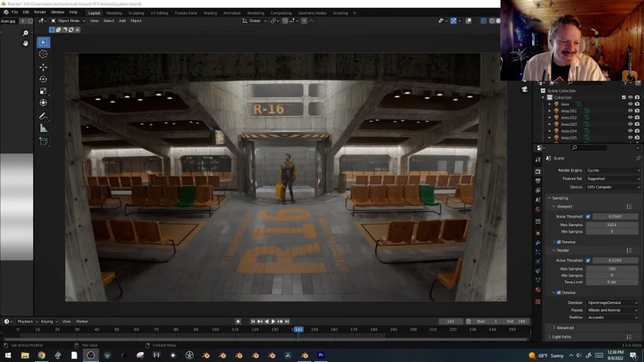
Task: Select the Measure tool
Action: point(43,128)
